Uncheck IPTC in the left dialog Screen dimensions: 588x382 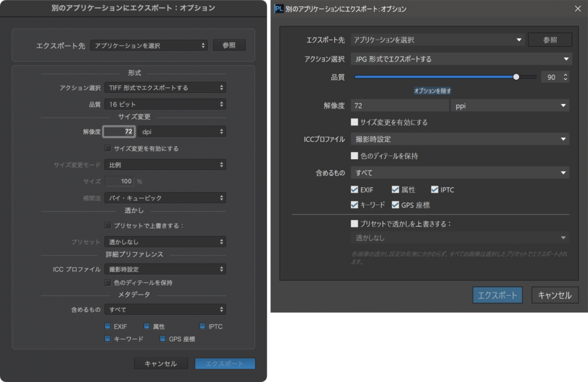point(203,326)
